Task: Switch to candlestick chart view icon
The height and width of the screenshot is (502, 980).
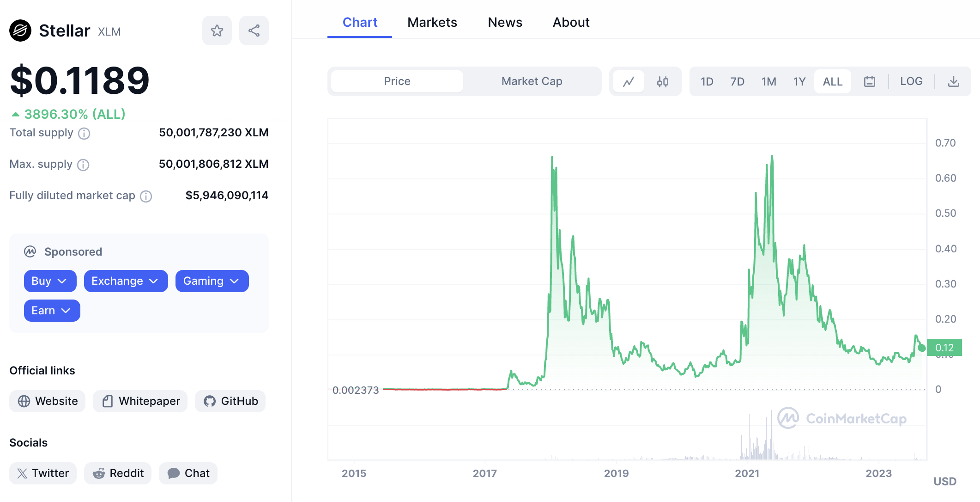Action: (x=663, y=82)
